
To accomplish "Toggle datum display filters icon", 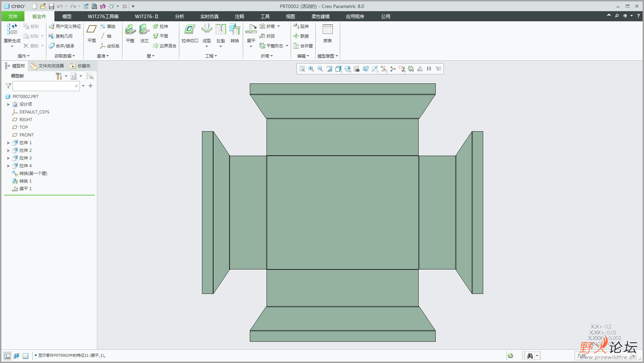I will tap(384, 69).
